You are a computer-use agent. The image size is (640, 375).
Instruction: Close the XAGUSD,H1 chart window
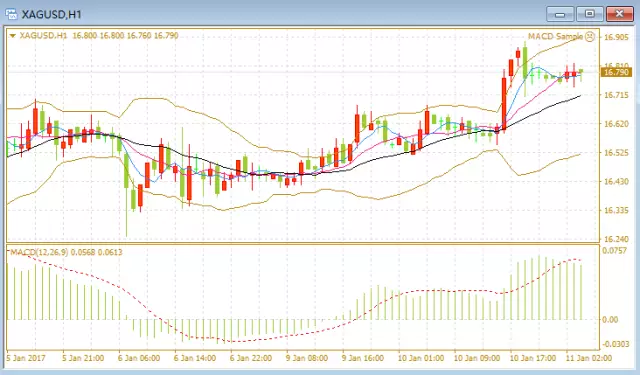pos(619,14)
